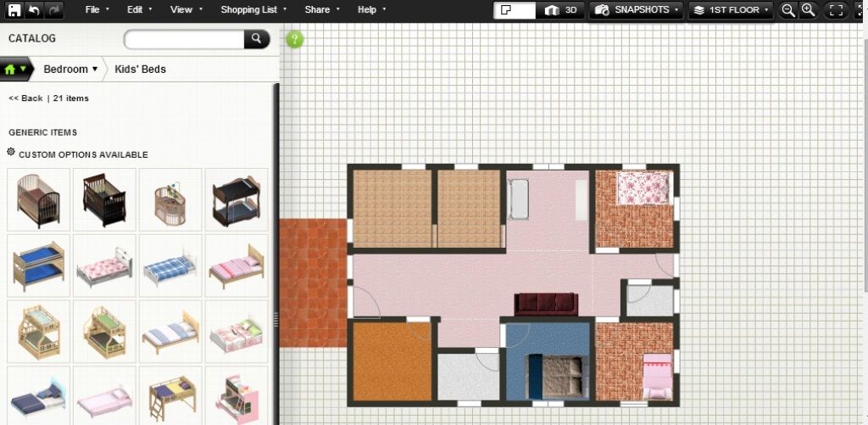Undo the last action
The width and height of the screenshot is (868, 425).
pyautogui.click(x=34, y=10)
